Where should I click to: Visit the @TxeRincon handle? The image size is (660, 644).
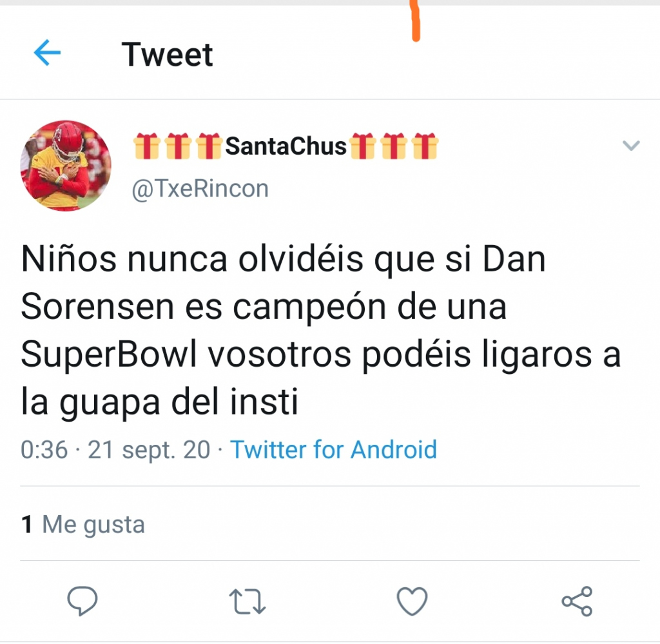(200, 188)
